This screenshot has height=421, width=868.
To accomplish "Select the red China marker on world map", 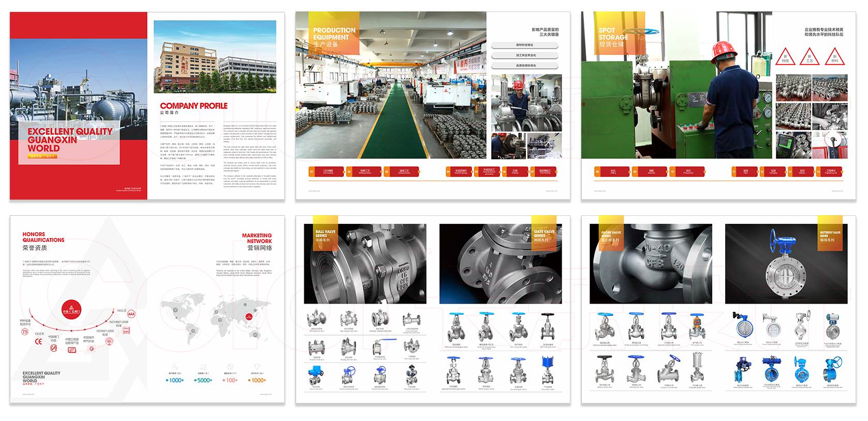I will 250,317.
